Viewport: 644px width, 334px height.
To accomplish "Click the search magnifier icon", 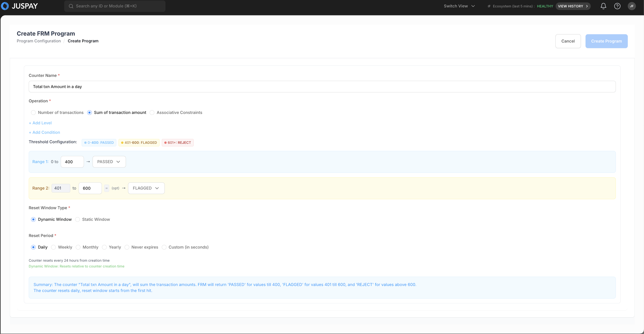I will [x=71, y=6].
